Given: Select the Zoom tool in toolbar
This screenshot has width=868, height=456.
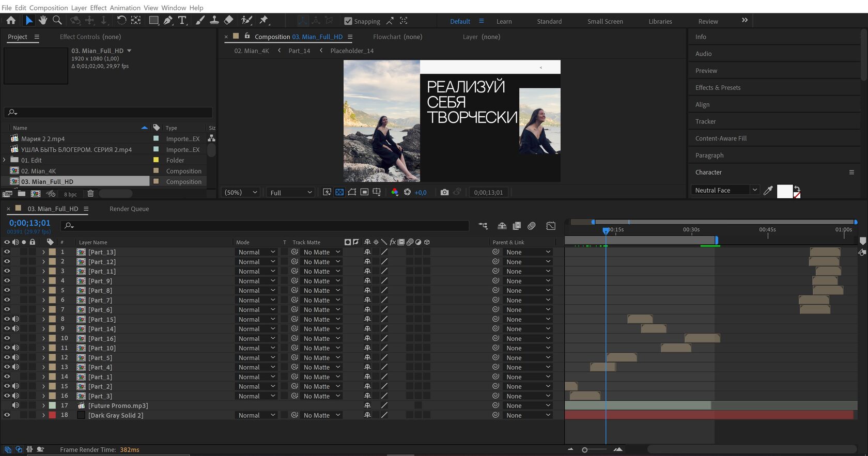Looking at the screenshot, I should [x=57, y=20].
